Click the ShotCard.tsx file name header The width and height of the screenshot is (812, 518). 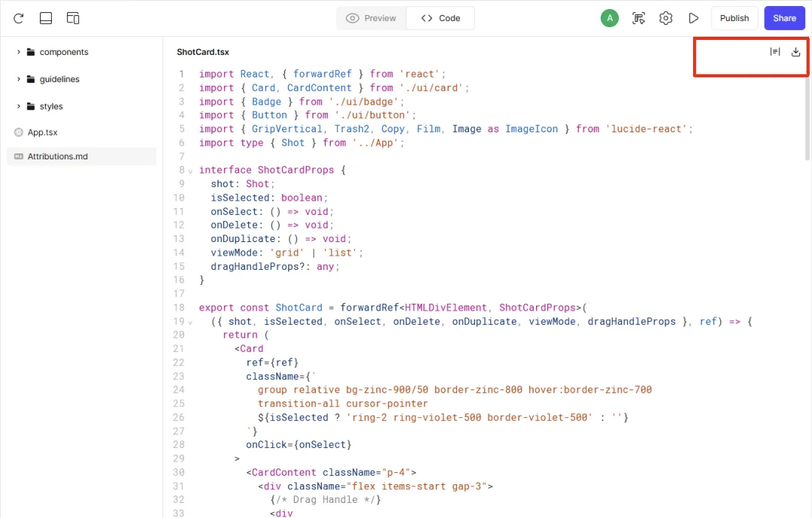coord(203,52)
